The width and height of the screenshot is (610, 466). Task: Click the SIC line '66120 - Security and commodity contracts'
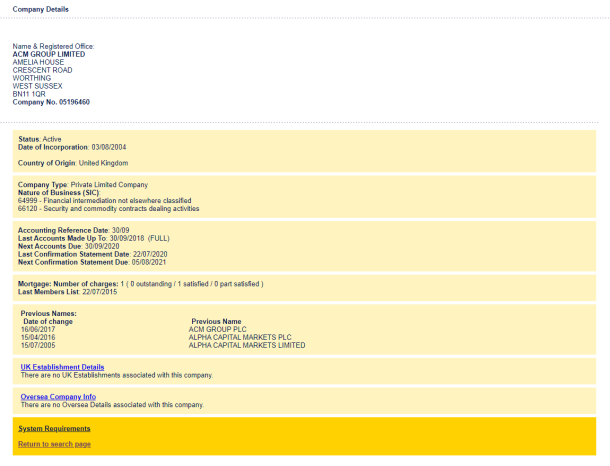[x=109, y=208]
